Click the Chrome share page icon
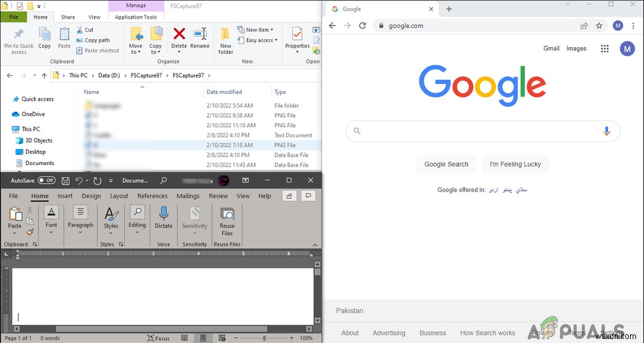The image size is (644, 343). 584,25
